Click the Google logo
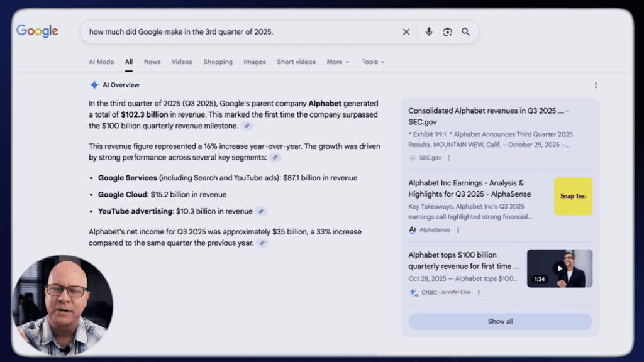644x362 pixels. click(x=36, y=31)
